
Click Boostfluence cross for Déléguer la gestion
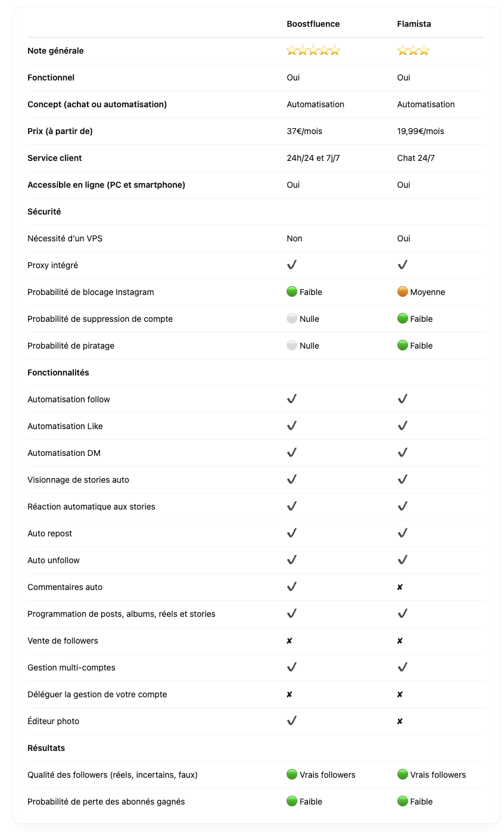pos(290,694)
